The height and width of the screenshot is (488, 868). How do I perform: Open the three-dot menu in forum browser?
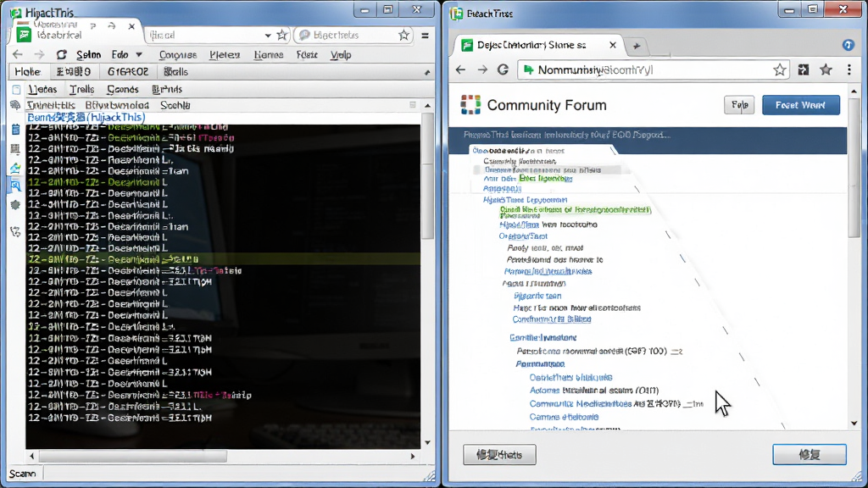[x=849, y=69]
